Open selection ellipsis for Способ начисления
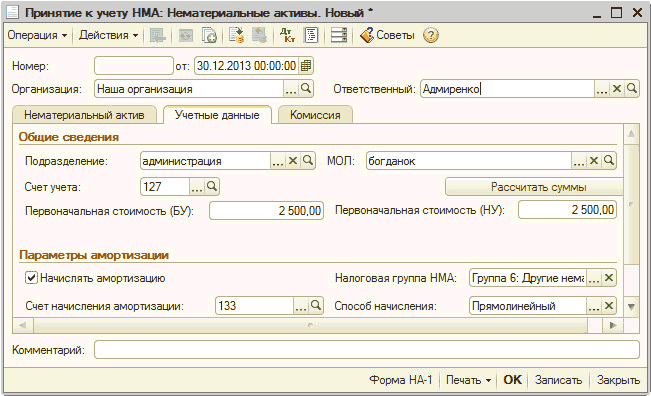 pos(594,306)
